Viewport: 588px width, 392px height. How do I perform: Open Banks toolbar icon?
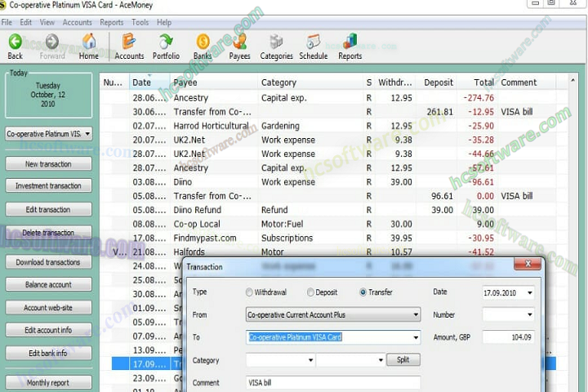pyautogui.click(x=203, y=42)
